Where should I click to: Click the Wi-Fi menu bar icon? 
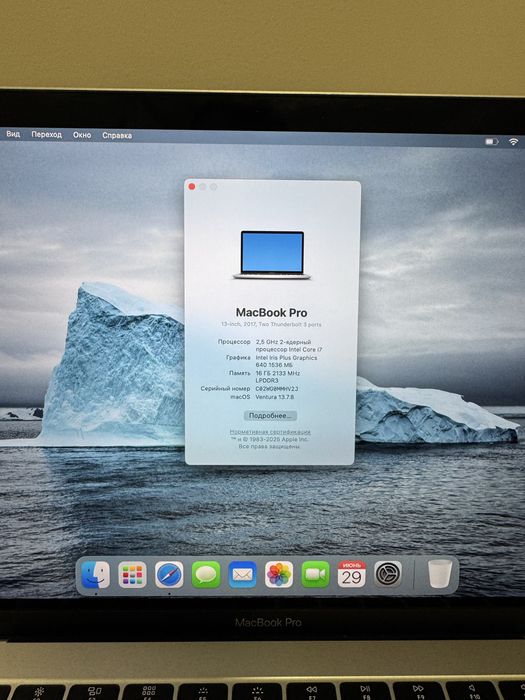pyautogui.click(x=513, y=142)
